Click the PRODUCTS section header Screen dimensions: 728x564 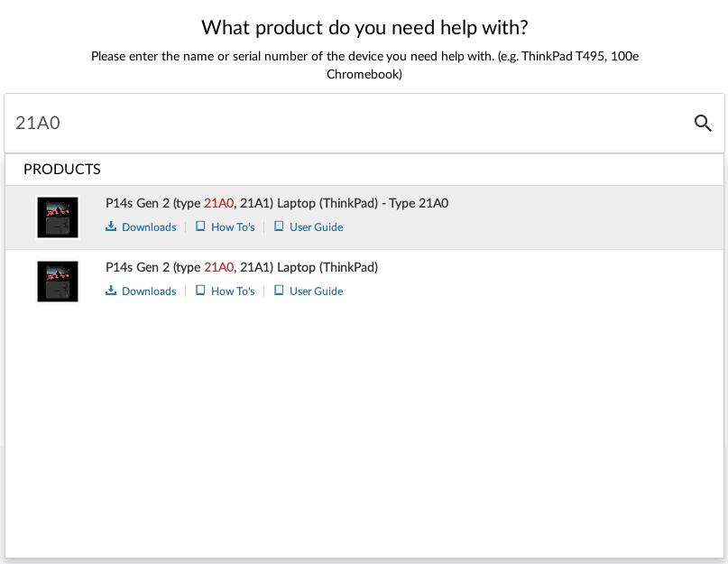(x=61, y=169)
